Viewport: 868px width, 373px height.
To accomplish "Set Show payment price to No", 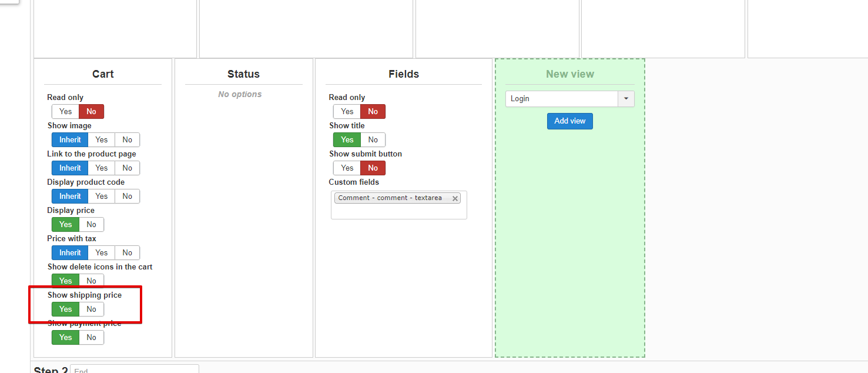I will point(91,338).
